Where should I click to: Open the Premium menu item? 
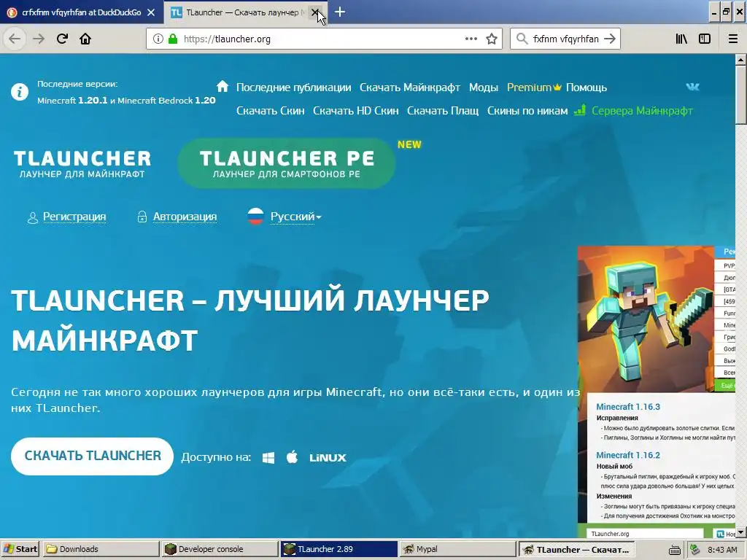pyautogui.click(x=534, y=87)
